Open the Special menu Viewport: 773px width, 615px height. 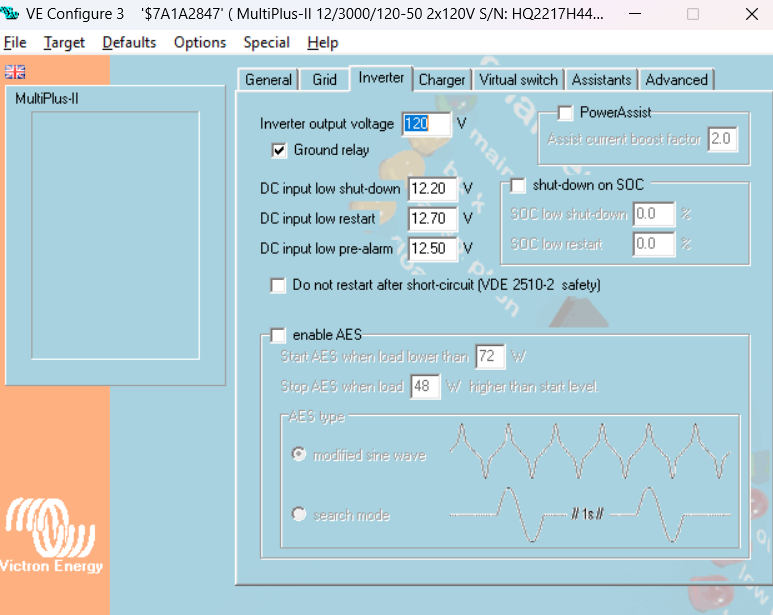point(266,43)
